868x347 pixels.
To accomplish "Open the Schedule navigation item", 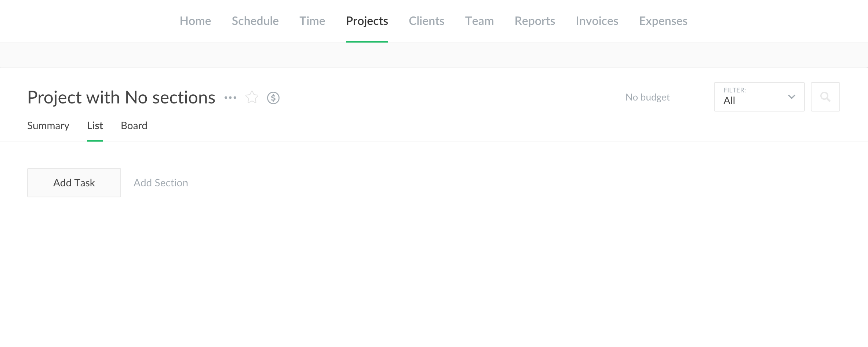I will tap(255, 21).
